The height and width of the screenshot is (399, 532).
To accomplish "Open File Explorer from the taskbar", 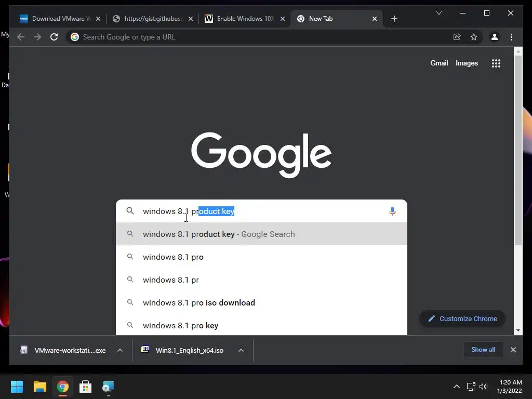I will pos(39,387).
